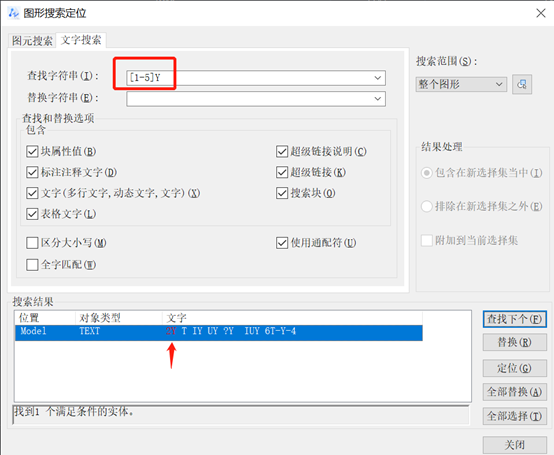This screenshot has width=554, height=455.
Task: Expand the 查找字符串 history dropdown arrow
Action: [x=378, y=78]
